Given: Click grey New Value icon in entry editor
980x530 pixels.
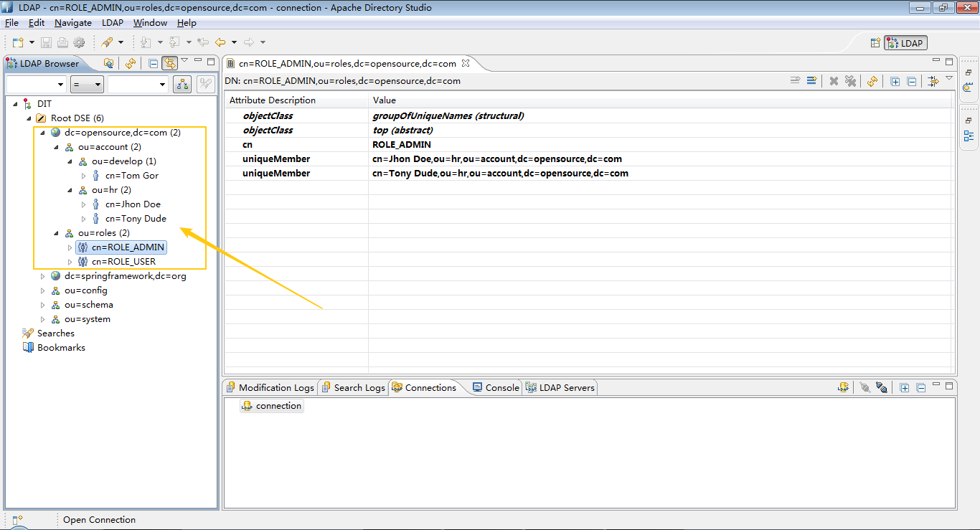Looking at the screenshot, I should pos(795,81).
